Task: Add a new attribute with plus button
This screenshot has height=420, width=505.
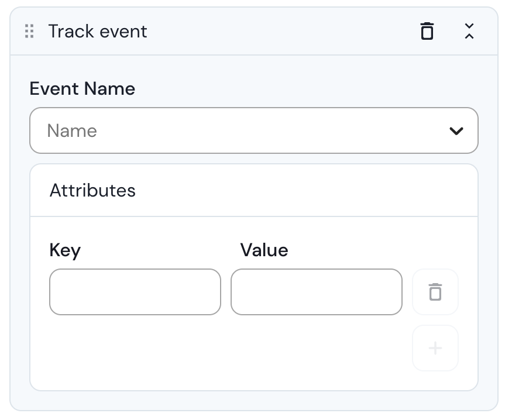Action: click(435, 348)
